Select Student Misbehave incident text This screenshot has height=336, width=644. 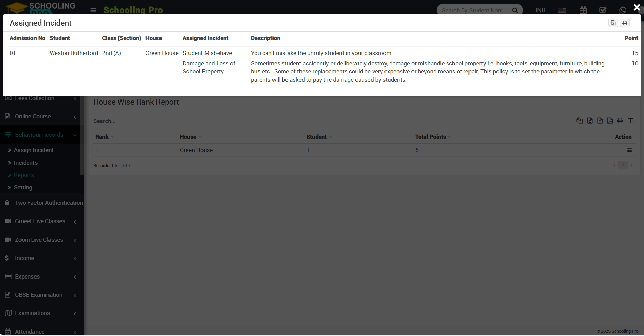point(207,53)
